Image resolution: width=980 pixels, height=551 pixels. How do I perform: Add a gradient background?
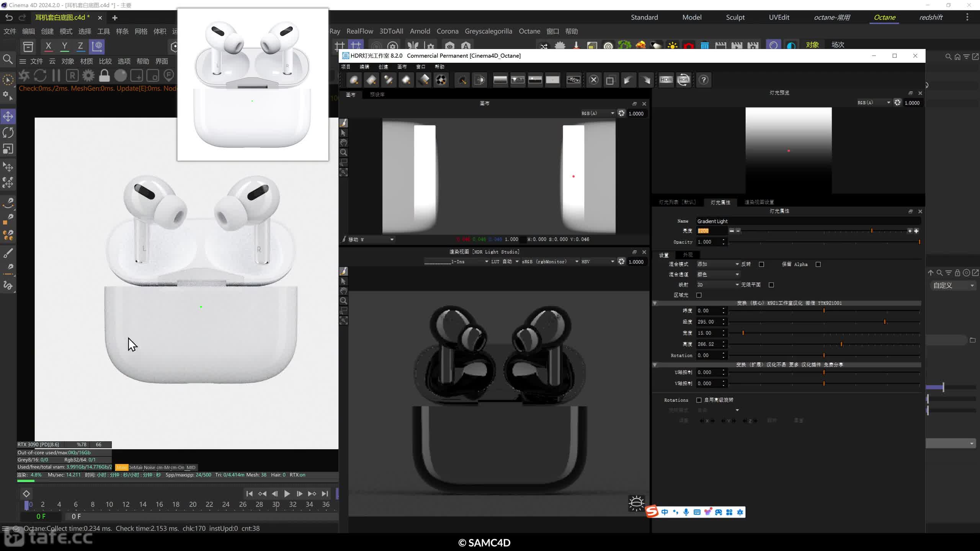(500, 80)
